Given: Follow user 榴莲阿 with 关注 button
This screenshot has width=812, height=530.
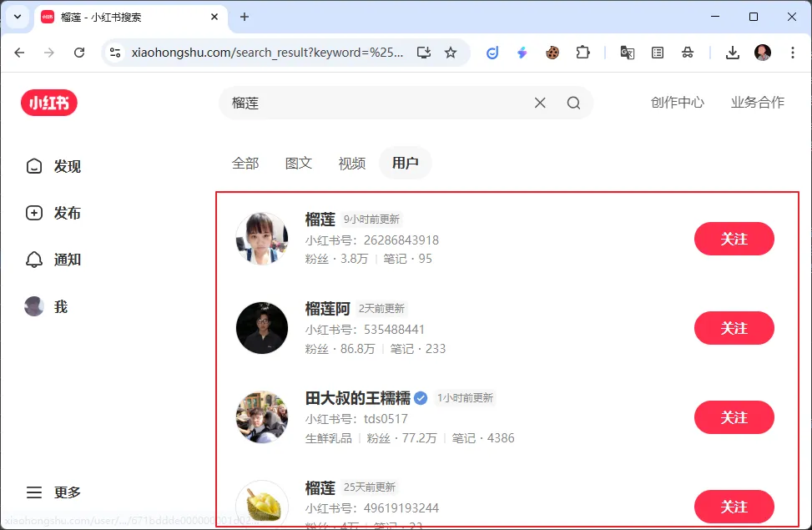Looking at the screenshot, I should pos(734,328).
